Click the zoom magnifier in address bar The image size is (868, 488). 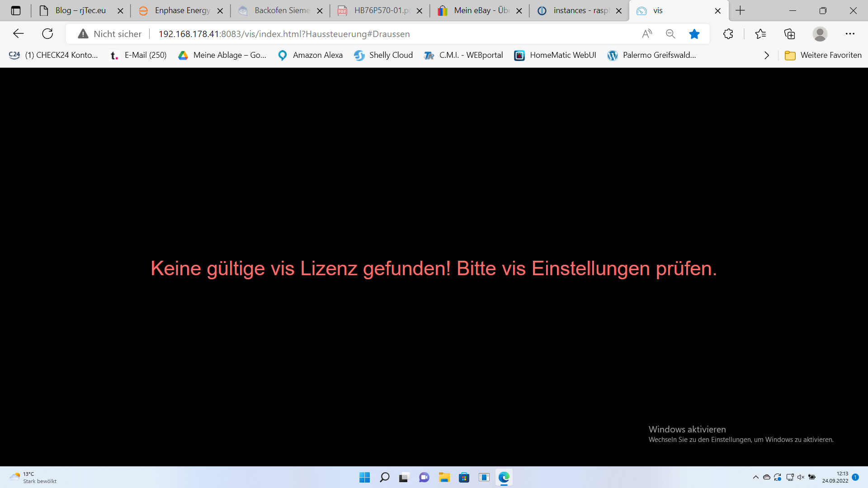point(670,34)
